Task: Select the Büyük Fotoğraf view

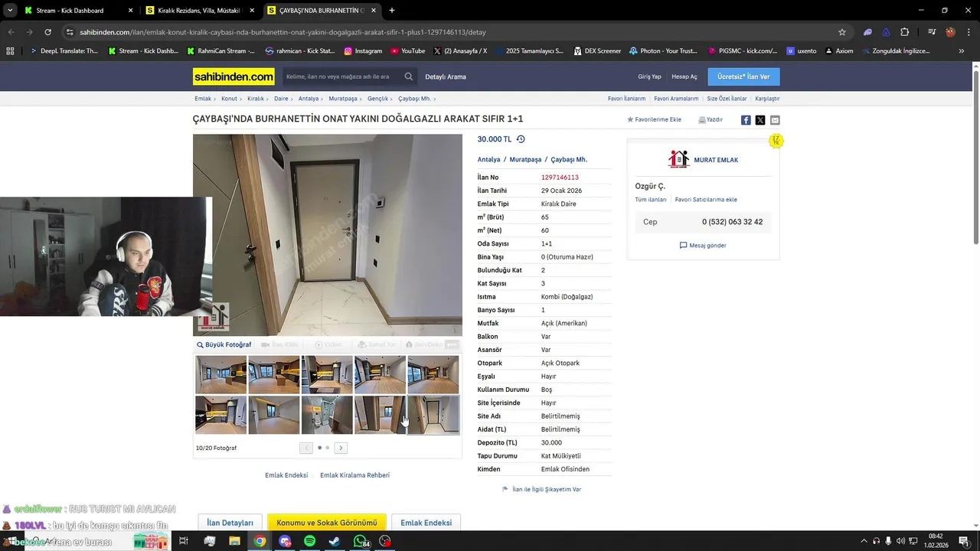Action: [224, 345]
